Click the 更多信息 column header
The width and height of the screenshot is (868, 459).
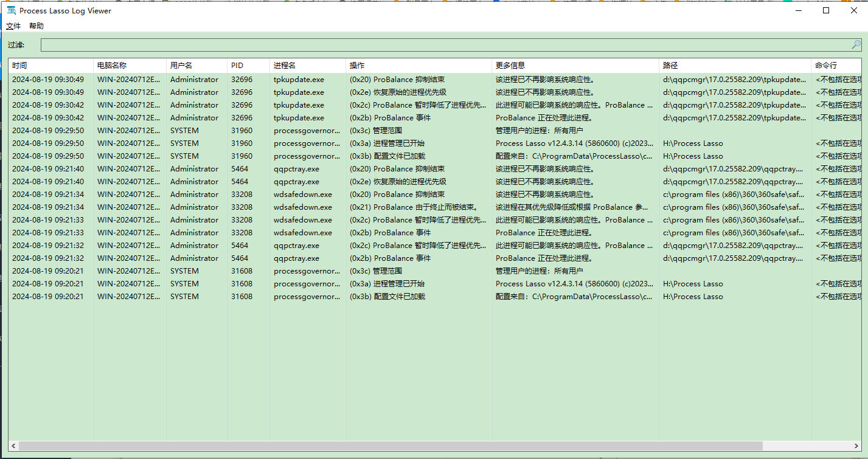coord(510,65)
